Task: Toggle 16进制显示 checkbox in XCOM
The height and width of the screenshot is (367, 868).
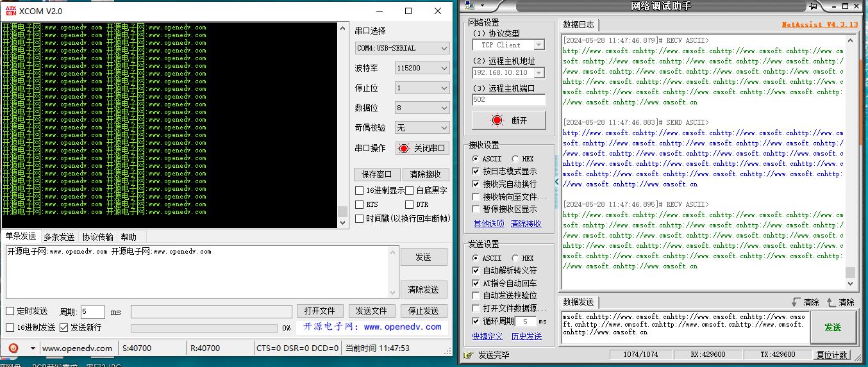Action: click(x=360, y=190)
